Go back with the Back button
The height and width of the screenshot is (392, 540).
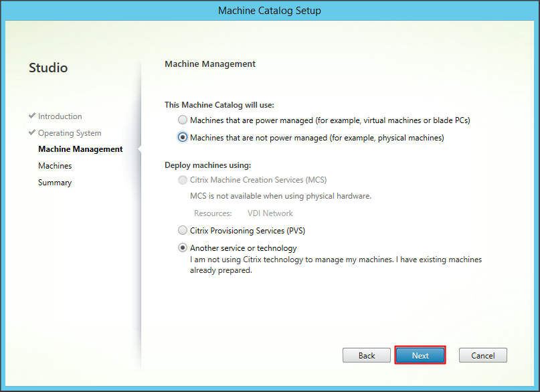pyautogui.click(x=366, y=355)
